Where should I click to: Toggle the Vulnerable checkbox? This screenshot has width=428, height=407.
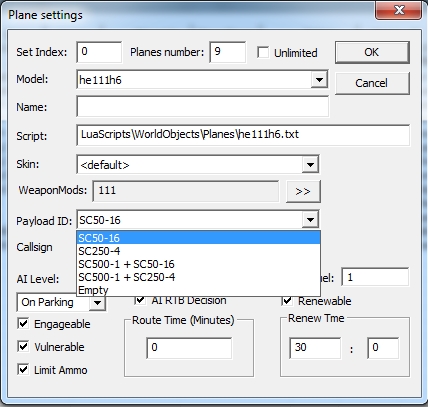23,347
